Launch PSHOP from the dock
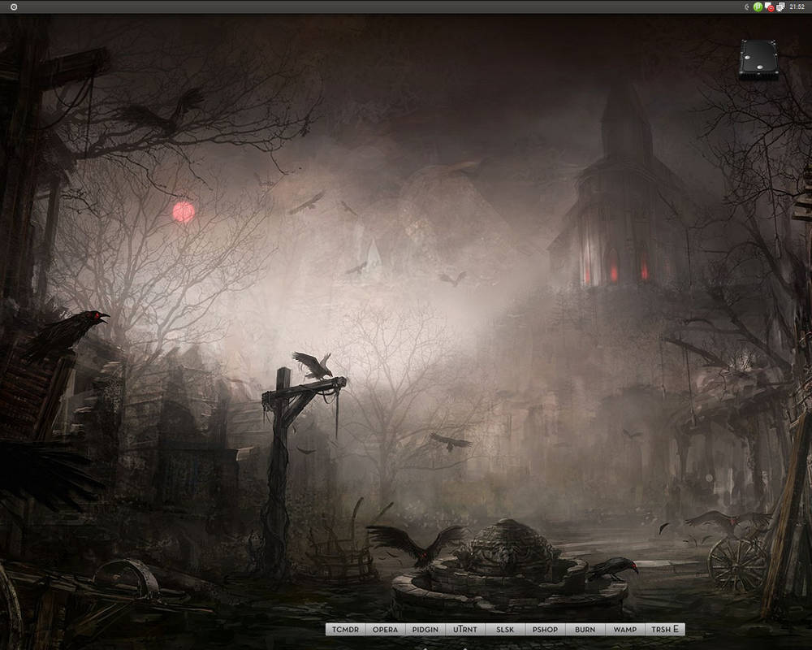This screenshot has width=812, height=650. 546,629
